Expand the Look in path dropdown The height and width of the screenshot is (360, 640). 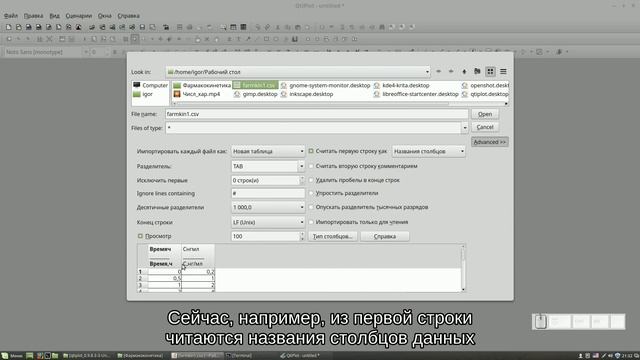pyautogui.click(x=427, y=72)
